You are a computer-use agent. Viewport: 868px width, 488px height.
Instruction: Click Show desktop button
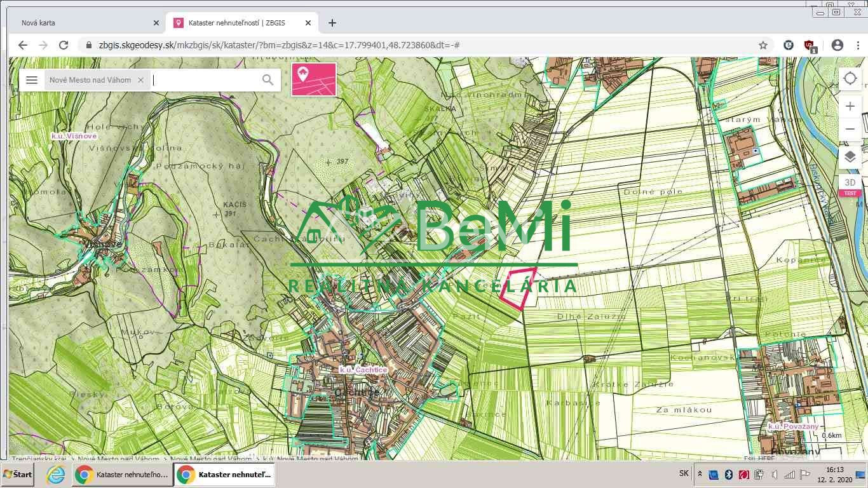coord(860,475)
